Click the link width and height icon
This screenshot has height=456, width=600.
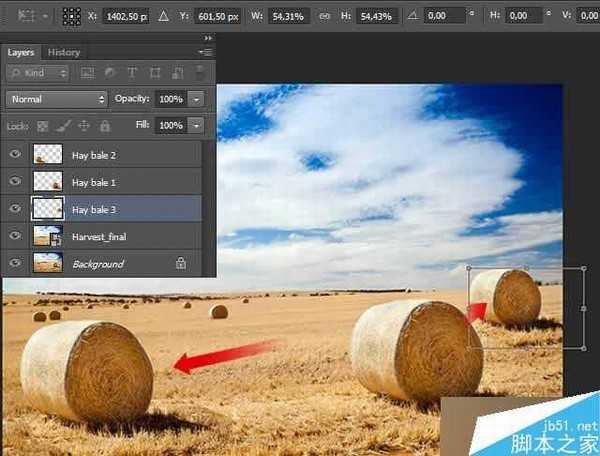[324, 17]
